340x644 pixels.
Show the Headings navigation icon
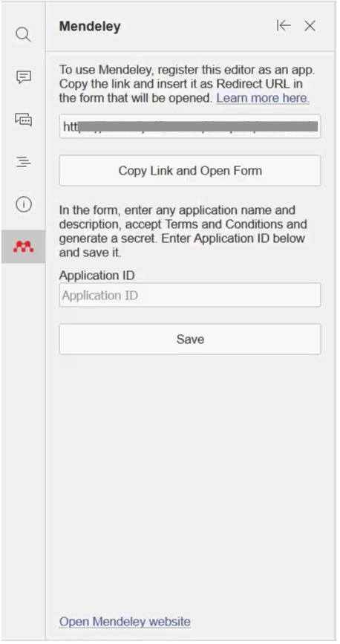pos(24,162)
